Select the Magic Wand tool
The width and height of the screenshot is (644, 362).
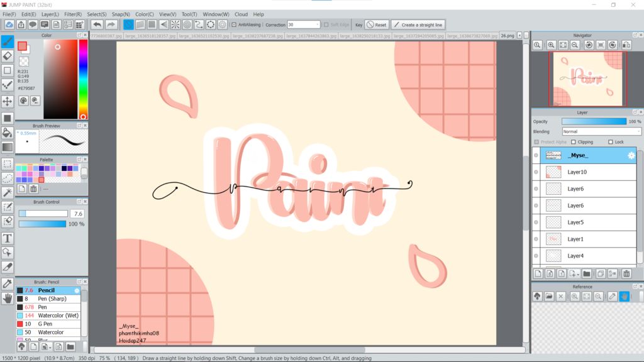[x=8, y=192]
